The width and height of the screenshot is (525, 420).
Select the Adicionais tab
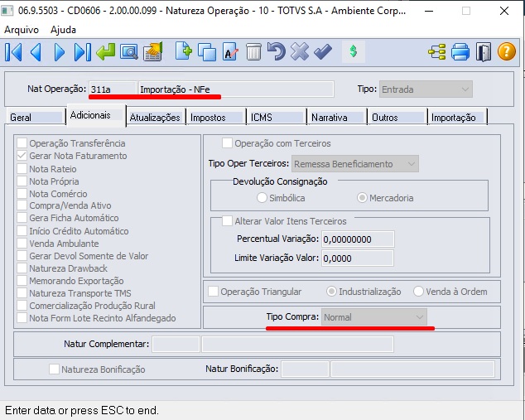pyautogui.click(x=96, y=115)
